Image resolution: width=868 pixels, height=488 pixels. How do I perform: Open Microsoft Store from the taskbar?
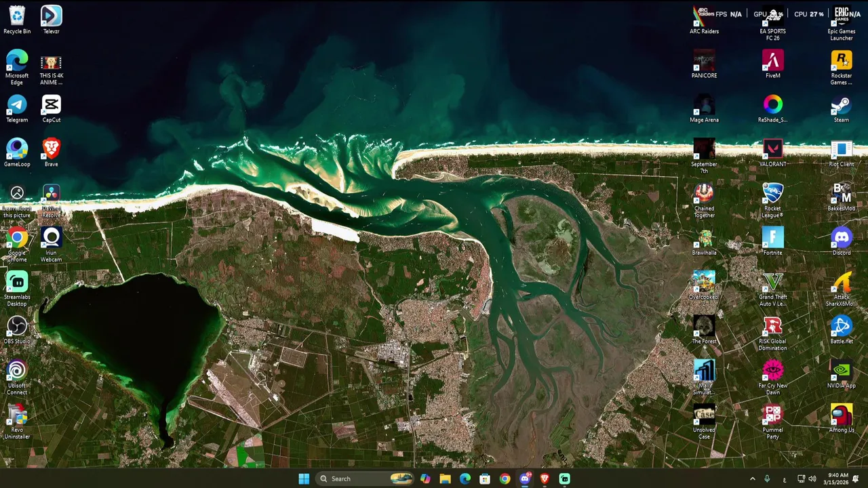click(485, 479)
